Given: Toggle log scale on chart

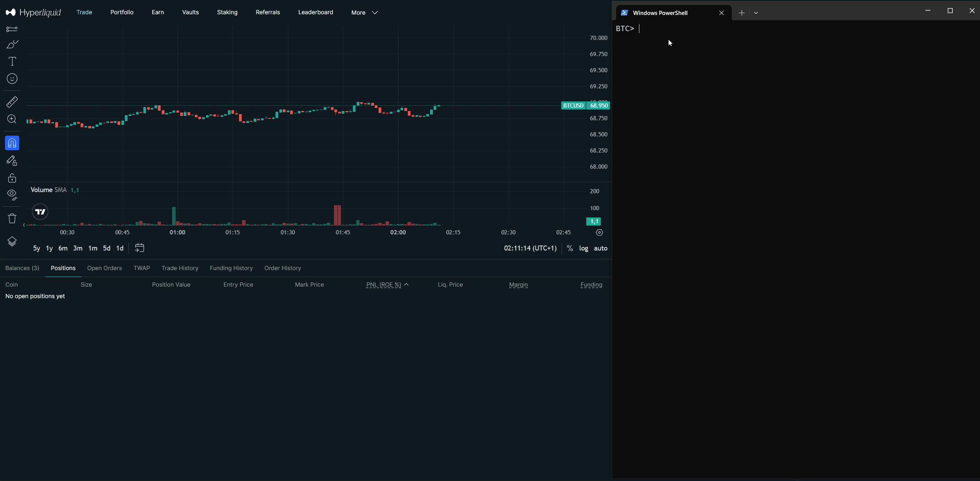Looking at the screenshot, I should coord(583,248).
